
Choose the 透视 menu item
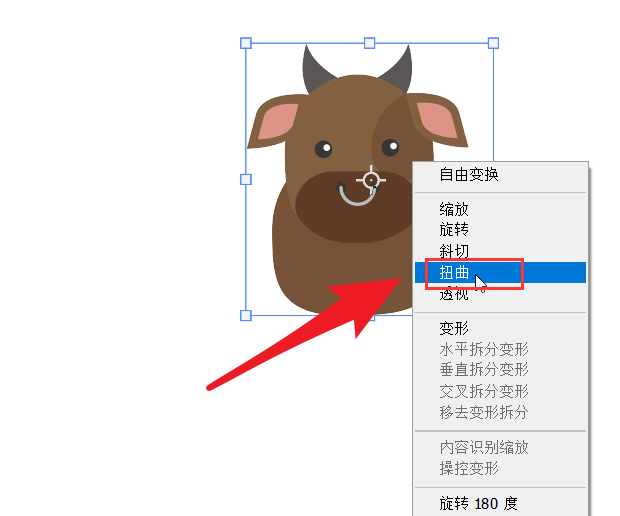tap(500, 294)
